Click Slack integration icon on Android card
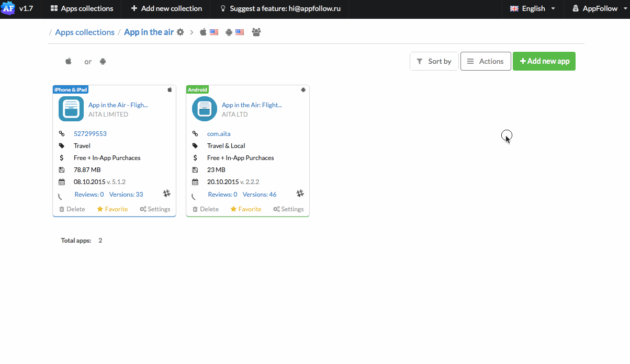Viewport: 630px width, 364px height. (300, 194)
